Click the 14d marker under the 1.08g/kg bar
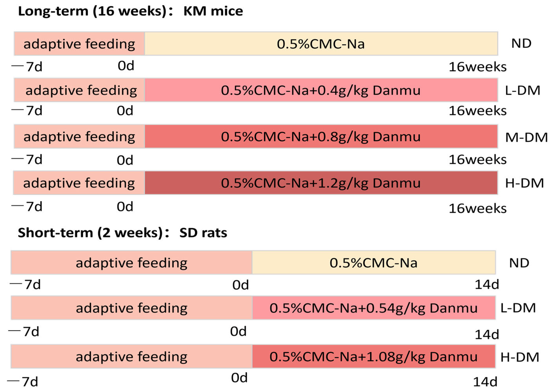 [485, 382]
